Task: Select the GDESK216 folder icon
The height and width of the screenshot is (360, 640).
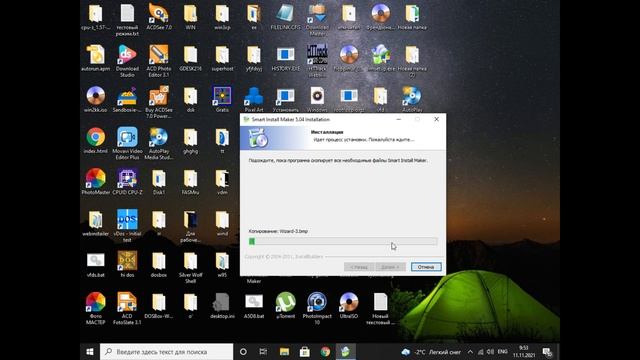Action: pyautogui.click(x=190, y=58)
